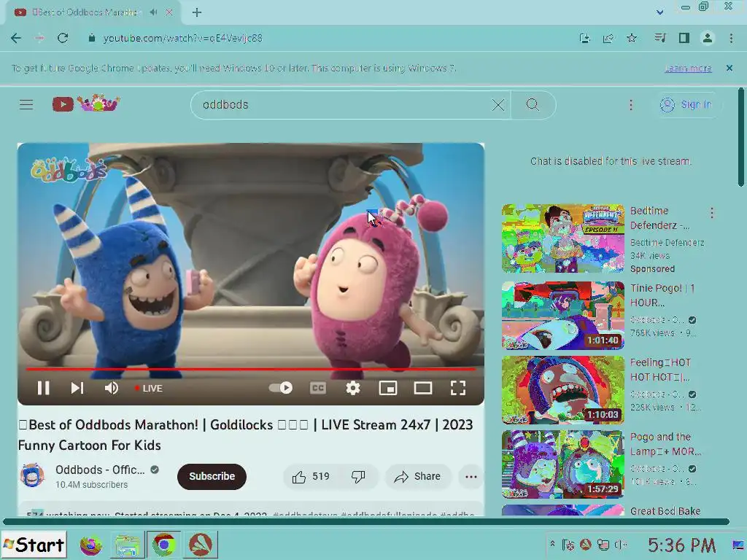The width and height of the screenshot is (747, 560).
Task: Mute the video player volume
Action: pyautogui.click(x=112, y=388)
